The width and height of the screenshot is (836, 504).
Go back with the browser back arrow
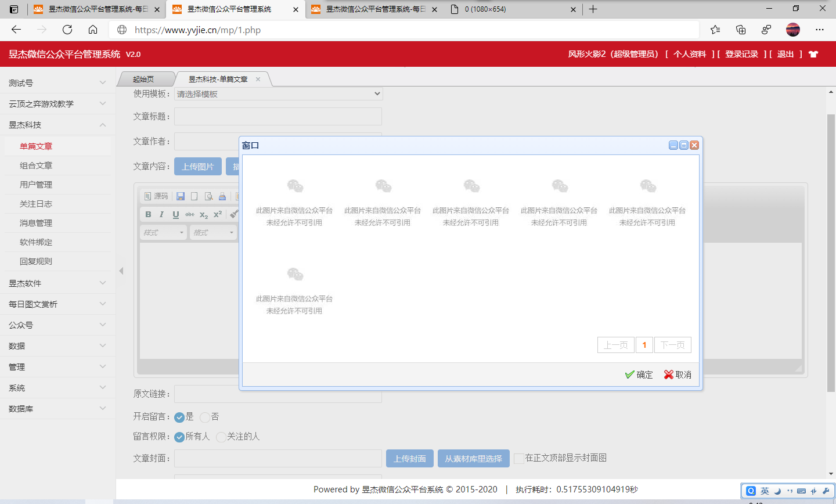[x=16, y=30]
